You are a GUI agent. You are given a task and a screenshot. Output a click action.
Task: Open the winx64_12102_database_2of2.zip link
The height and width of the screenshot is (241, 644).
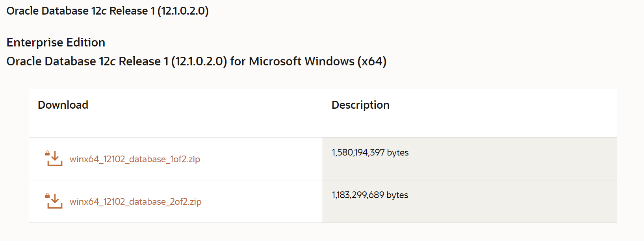135,202
